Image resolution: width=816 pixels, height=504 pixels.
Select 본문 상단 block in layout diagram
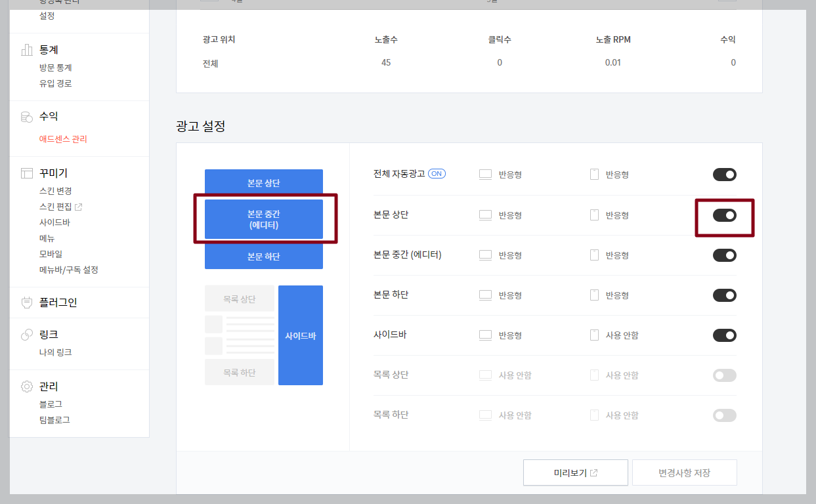pyautogui.click(x=264, y=183)
